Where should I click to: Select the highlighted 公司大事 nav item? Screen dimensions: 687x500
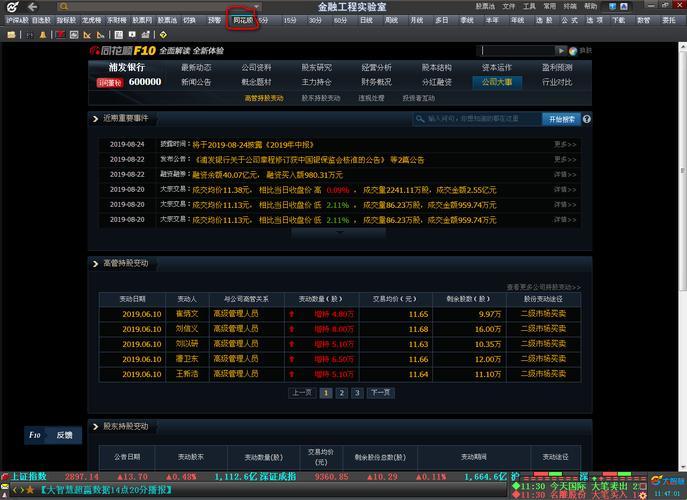click(497, 82)
